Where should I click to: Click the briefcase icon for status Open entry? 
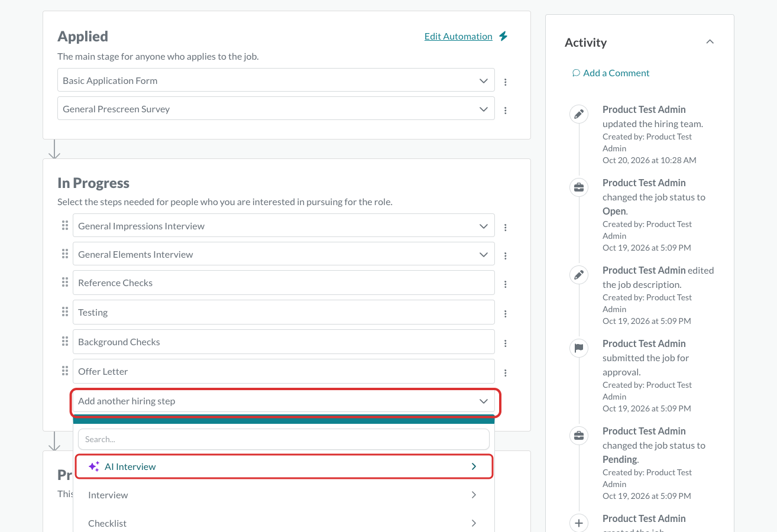coord(579,187)
